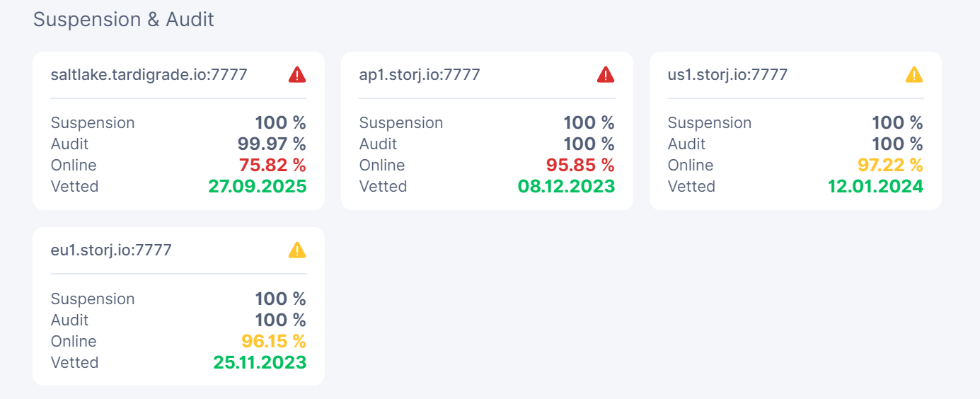The width and height of the screenshot is (980, 399).
Task: Click the Suspension & Audit section heading
Action: pos(124,19)
